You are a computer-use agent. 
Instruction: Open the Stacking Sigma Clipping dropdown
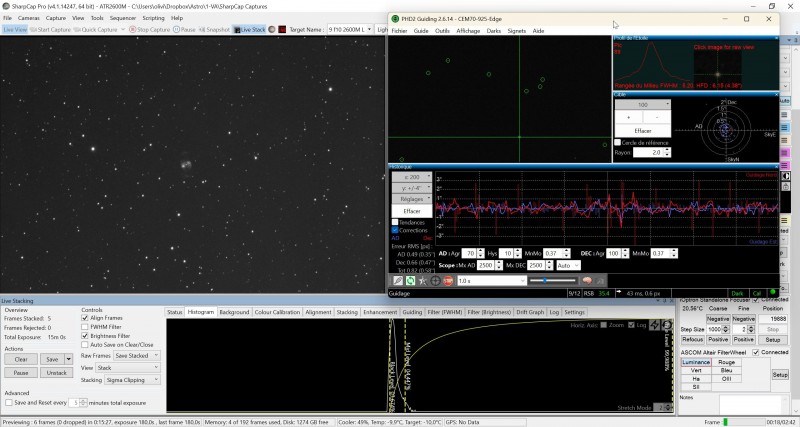[x=132, y=380]
